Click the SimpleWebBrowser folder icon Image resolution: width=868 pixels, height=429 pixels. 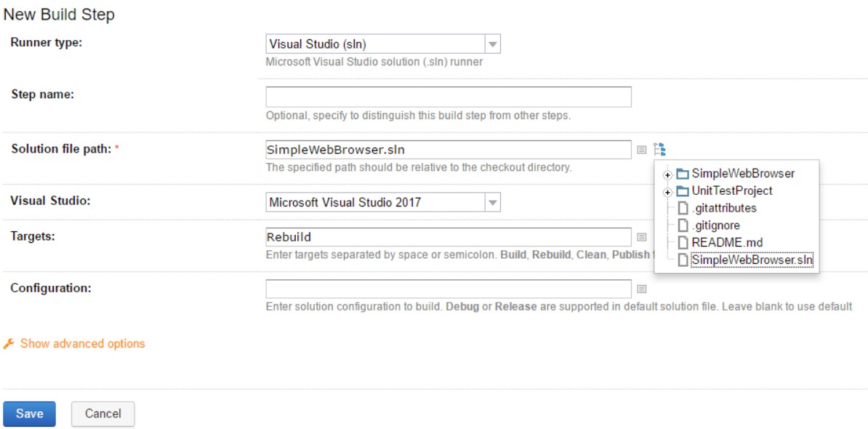(x=682, y=174)
